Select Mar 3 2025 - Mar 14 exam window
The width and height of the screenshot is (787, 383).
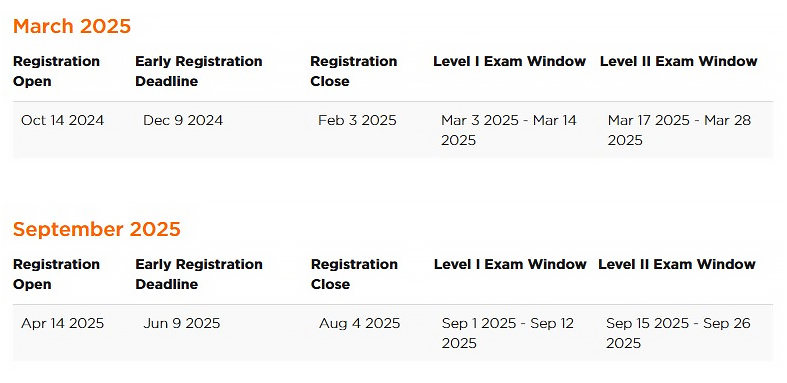pos(509,130)
